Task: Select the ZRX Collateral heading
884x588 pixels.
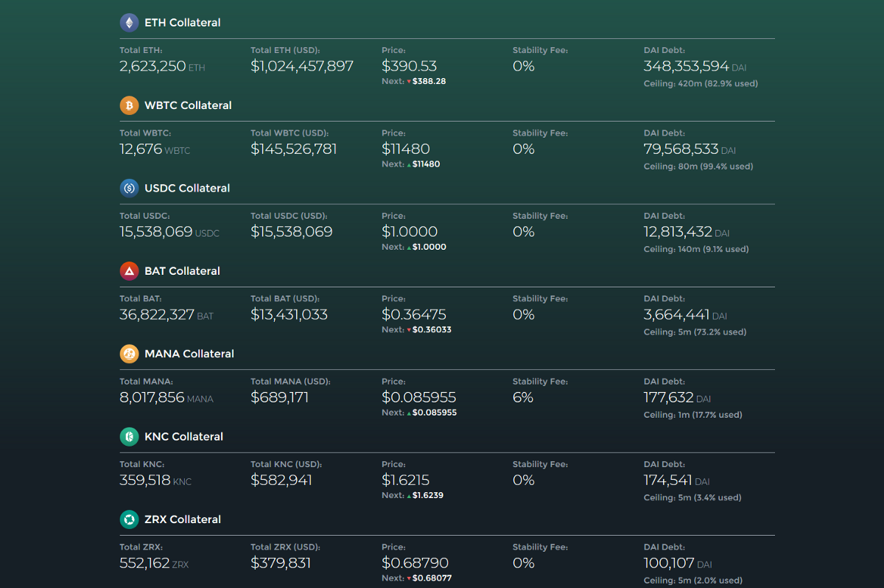Action: (183, 519)
